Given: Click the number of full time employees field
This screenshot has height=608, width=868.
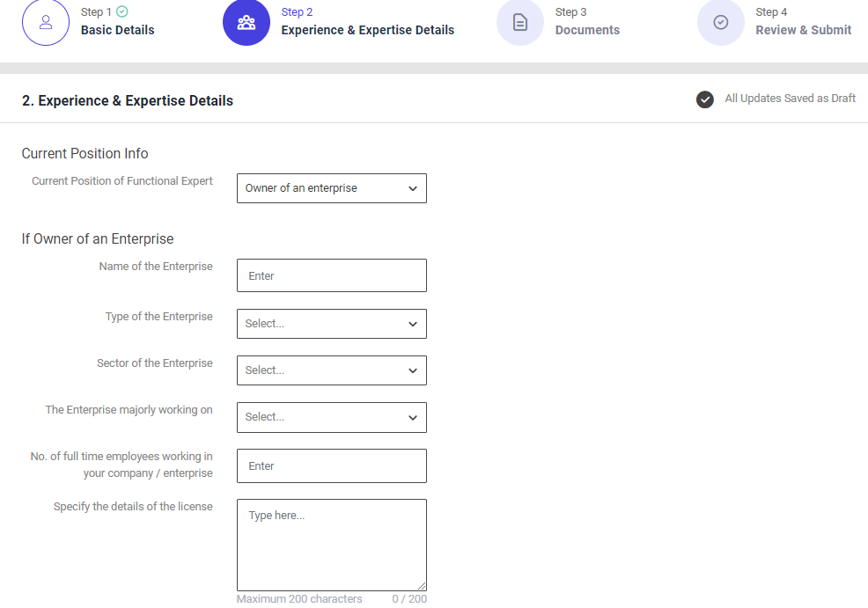Looking at the screenshot, I should 331,466.
